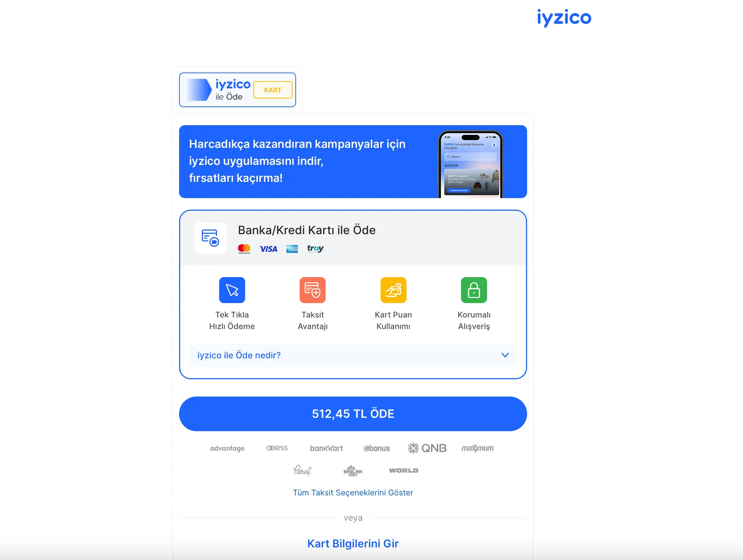This screenshot has width=743, height=560.
Task: Click the green lock Korumalı Alışveriş icon
Action: (x=474, y=290)
